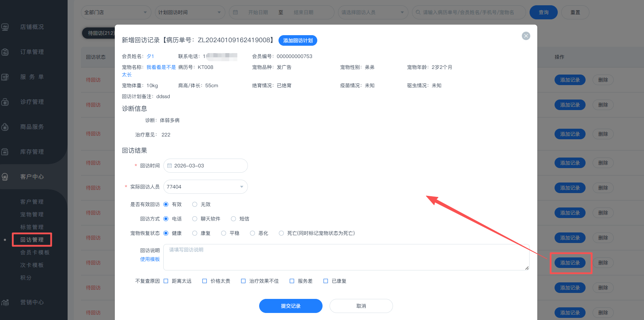
Task: Open the 计划回访时间 dropdown
Action: [x=190, y=12]
